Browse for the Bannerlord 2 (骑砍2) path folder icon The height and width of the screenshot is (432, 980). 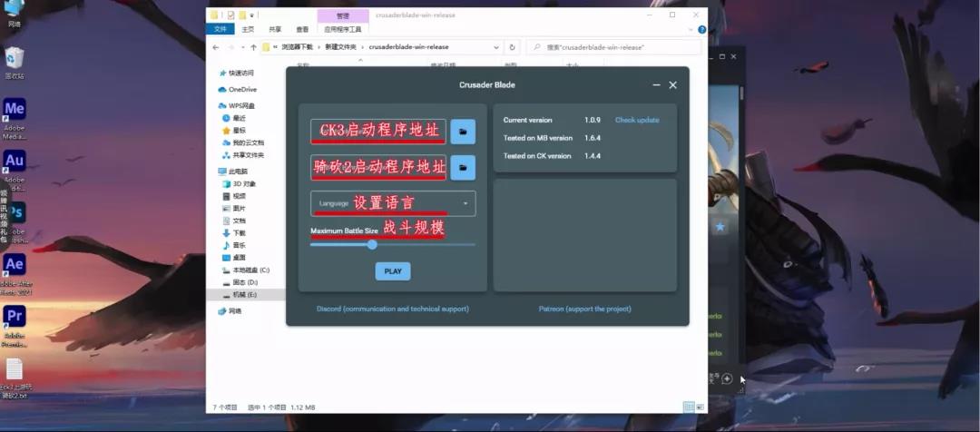coord(463,168)
